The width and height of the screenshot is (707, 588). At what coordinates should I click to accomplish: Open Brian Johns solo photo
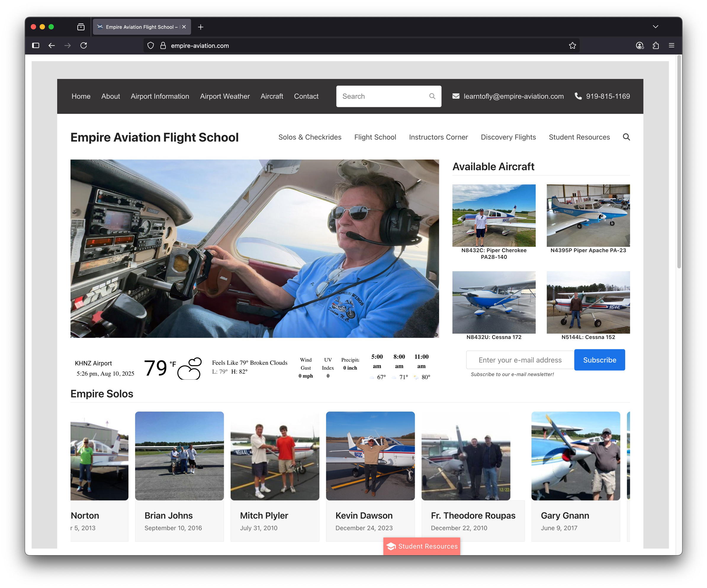(x=179, y=456)
